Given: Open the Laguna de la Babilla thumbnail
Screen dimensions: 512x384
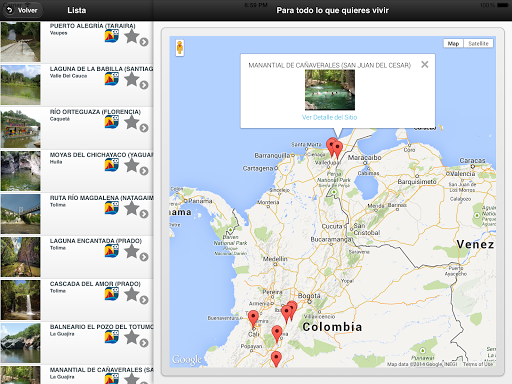Looking at the screenshot, I should tap(21, 85).
